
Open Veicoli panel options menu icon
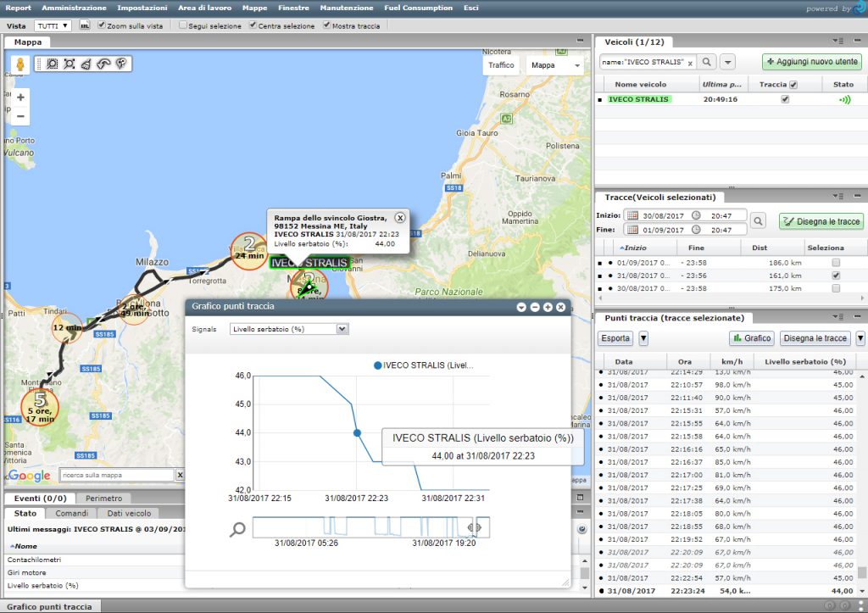[x=837, y=41]
